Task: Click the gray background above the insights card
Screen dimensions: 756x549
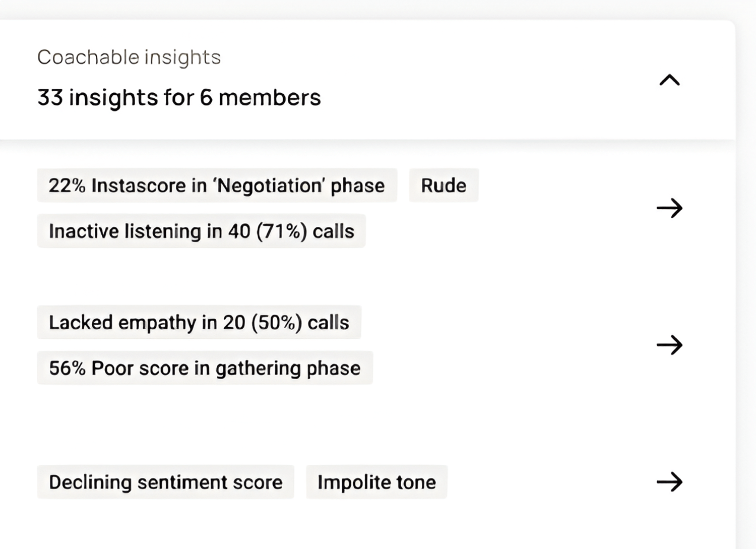Action: pos(353,9)
